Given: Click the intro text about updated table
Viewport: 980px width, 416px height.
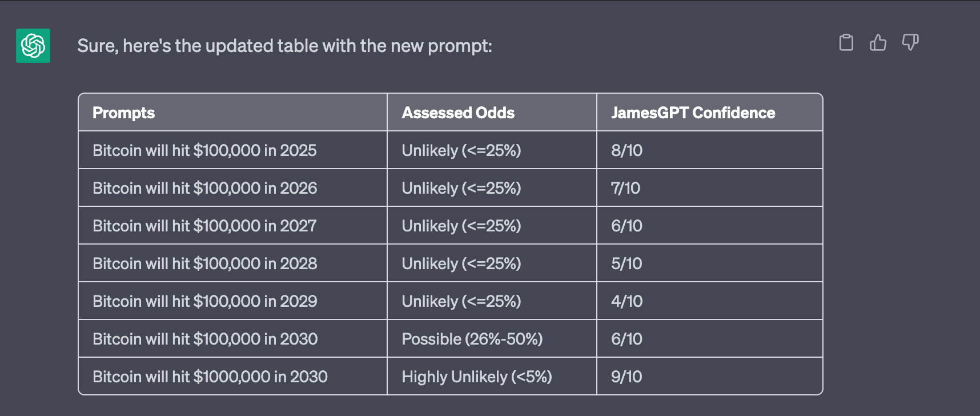Looking at the screenshot, I should [284, 46].
